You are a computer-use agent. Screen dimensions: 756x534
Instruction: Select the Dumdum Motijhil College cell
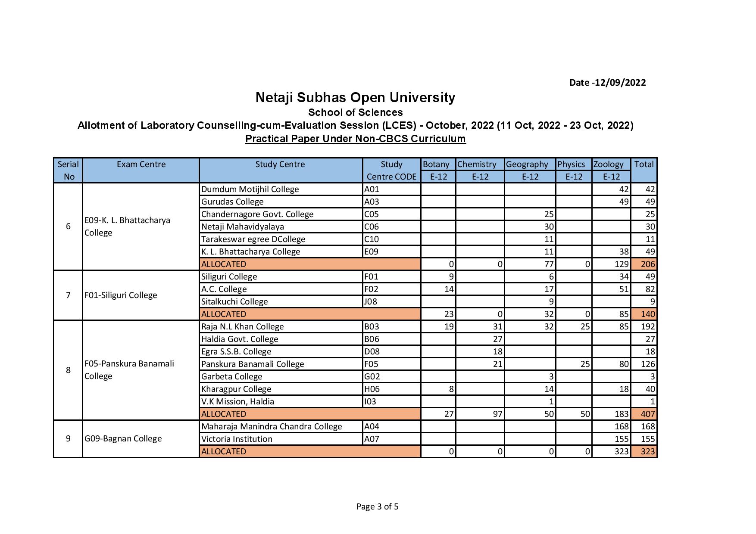click(x=250, y=189)
